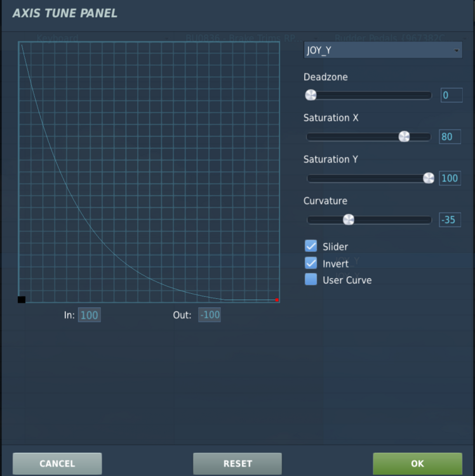Uncheck the Invert checkbox

311,263
